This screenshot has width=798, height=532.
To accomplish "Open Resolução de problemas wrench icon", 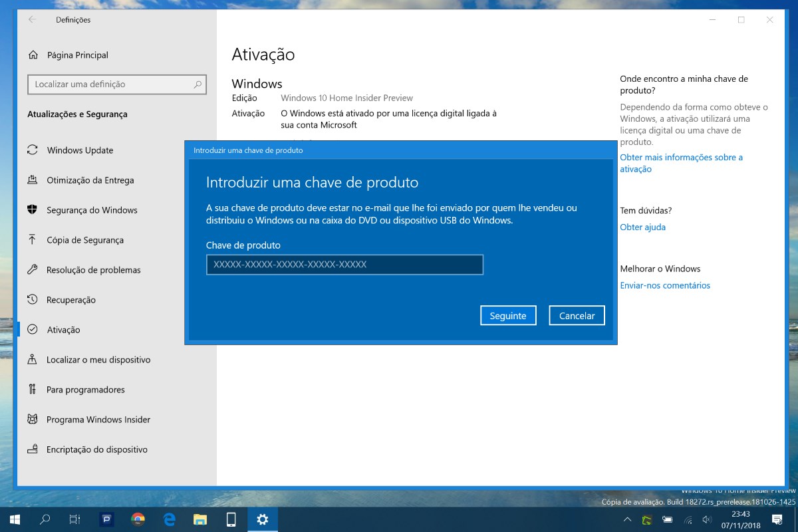I will pyautogui.click(x=32, y=270).
